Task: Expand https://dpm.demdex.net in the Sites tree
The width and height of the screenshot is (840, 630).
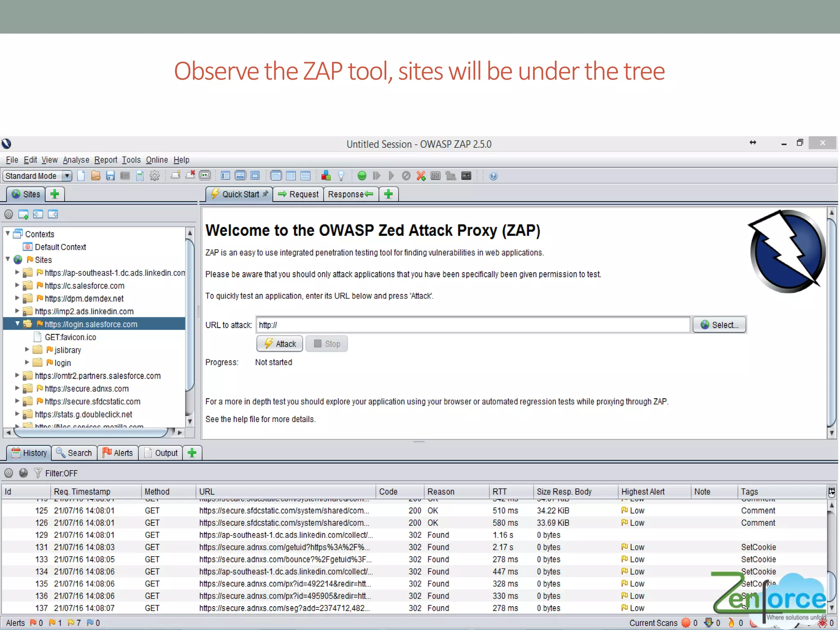Action: click(x=17, y=298)
